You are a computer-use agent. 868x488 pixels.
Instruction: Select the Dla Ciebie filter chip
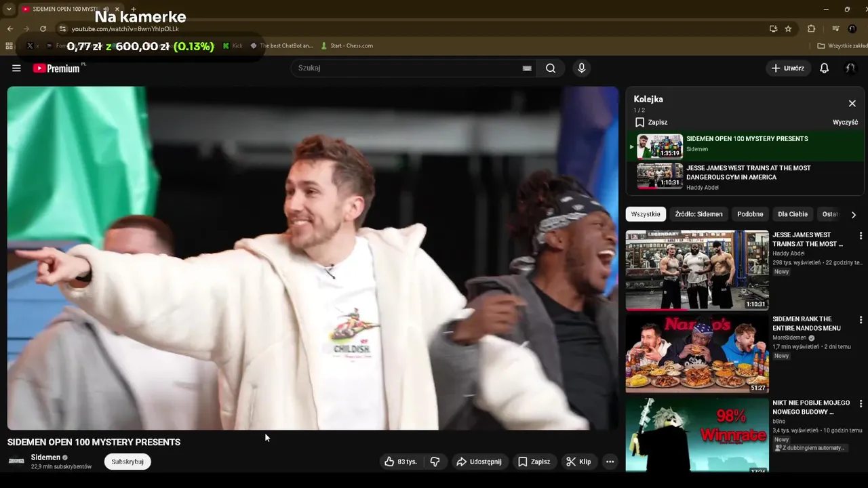click(793, 214)
